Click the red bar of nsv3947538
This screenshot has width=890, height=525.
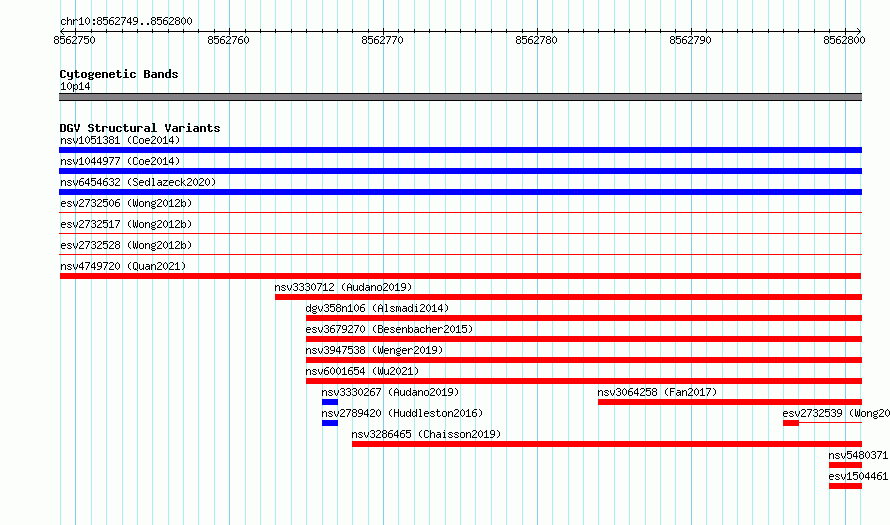click(x=583, y=360)
